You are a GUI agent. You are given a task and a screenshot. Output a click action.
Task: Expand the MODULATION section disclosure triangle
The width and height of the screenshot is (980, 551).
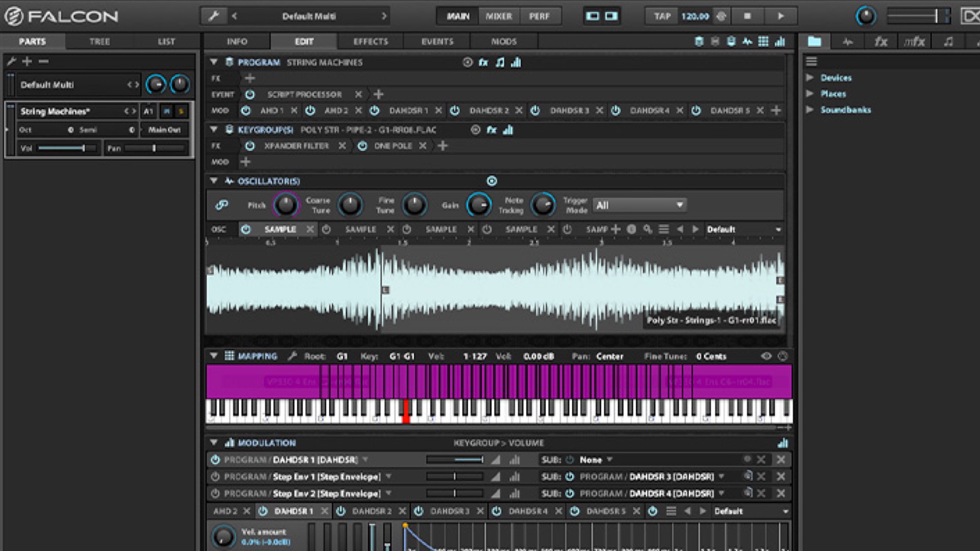coord(215,443)
